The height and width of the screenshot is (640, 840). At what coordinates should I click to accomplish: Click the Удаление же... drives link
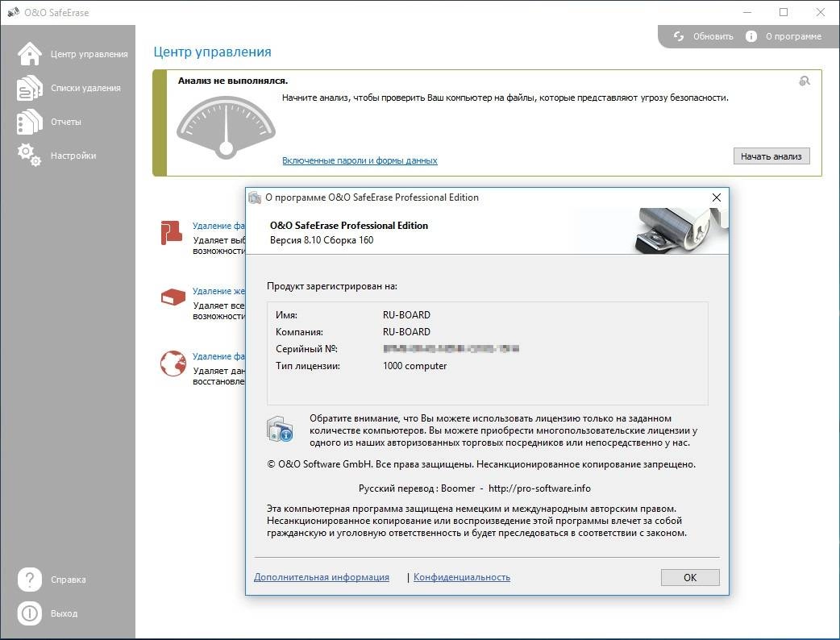point(218,291)
